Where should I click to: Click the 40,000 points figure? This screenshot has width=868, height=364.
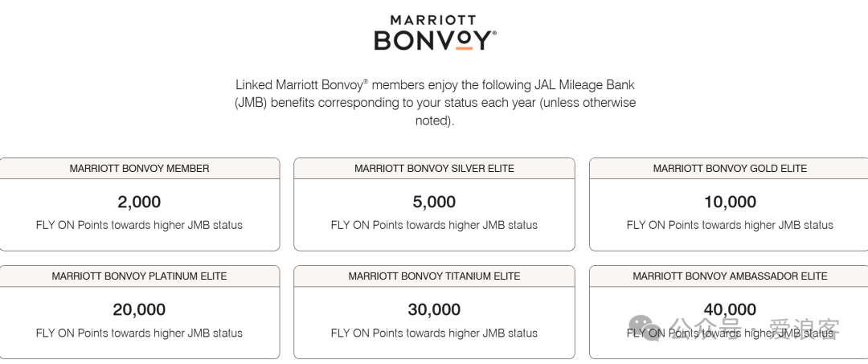pos(730,310)
